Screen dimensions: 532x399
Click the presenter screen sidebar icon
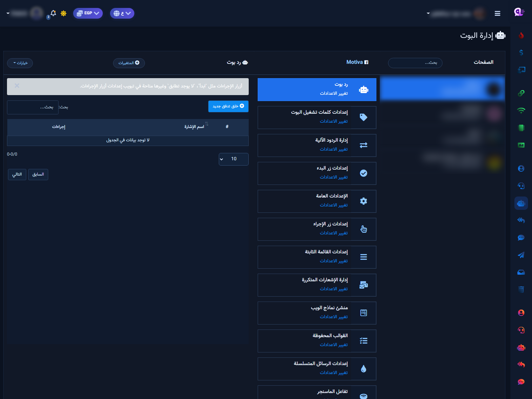(x=521, y=70)
